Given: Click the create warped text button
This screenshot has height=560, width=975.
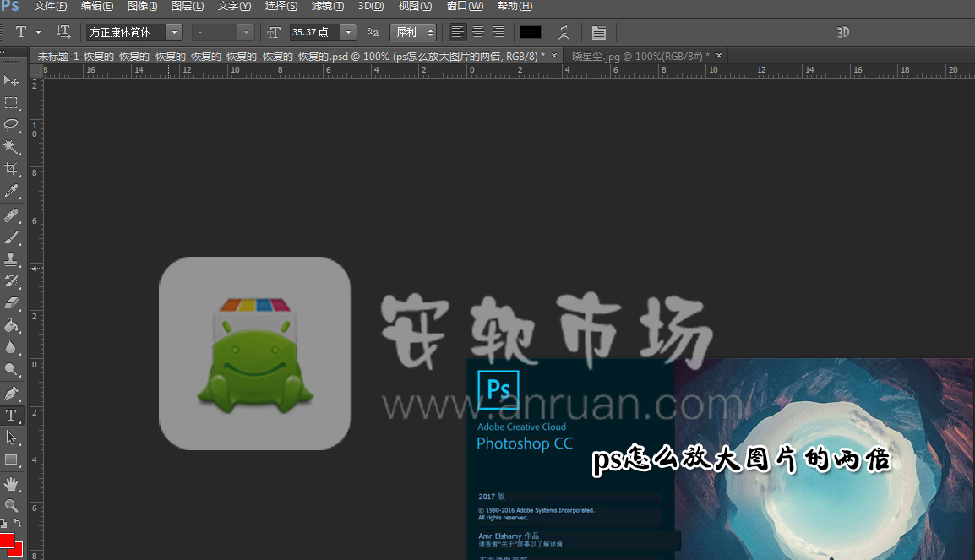Looking at the screenshot, I should 564,32.
